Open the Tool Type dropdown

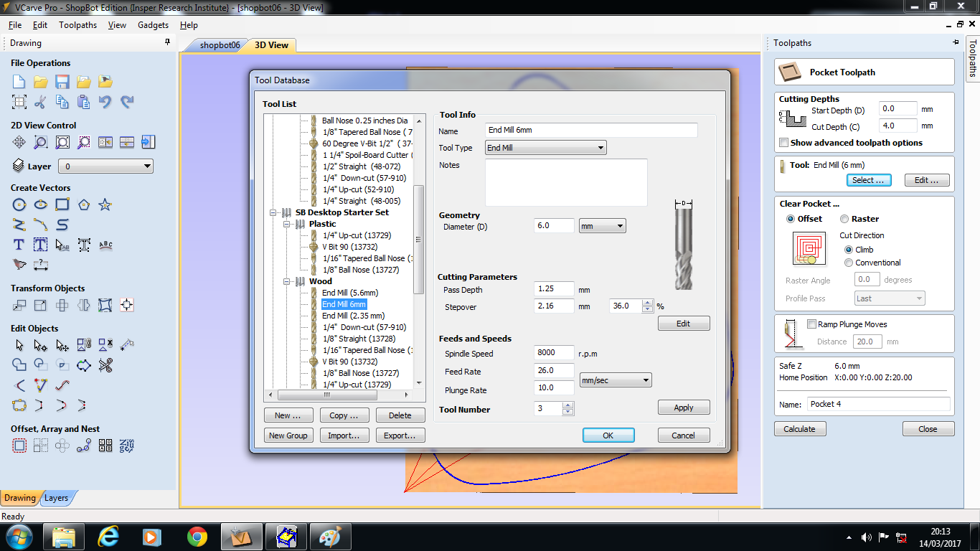tap(546, 148)
